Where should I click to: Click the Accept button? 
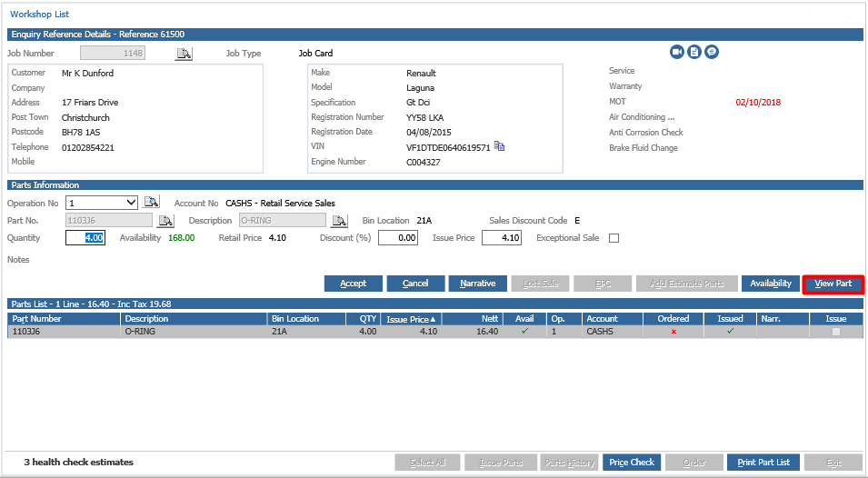point(354,284)
